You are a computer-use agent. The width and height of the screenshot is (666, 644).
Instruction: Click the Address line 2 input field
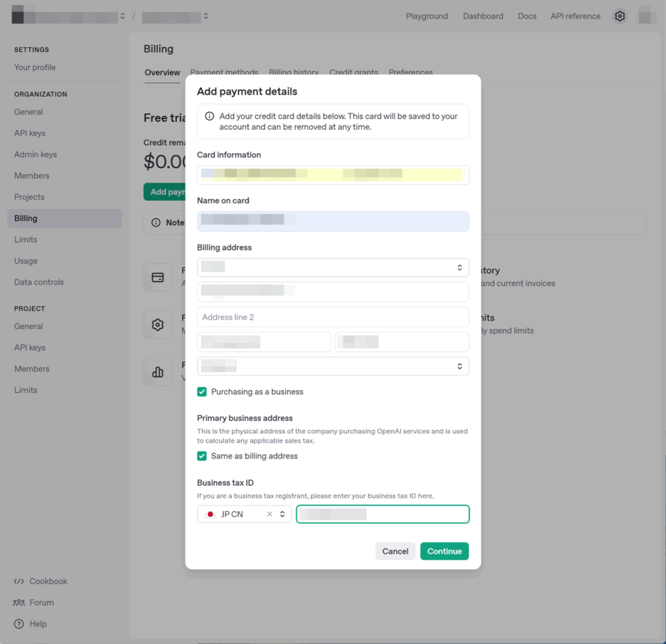point(333,317)
